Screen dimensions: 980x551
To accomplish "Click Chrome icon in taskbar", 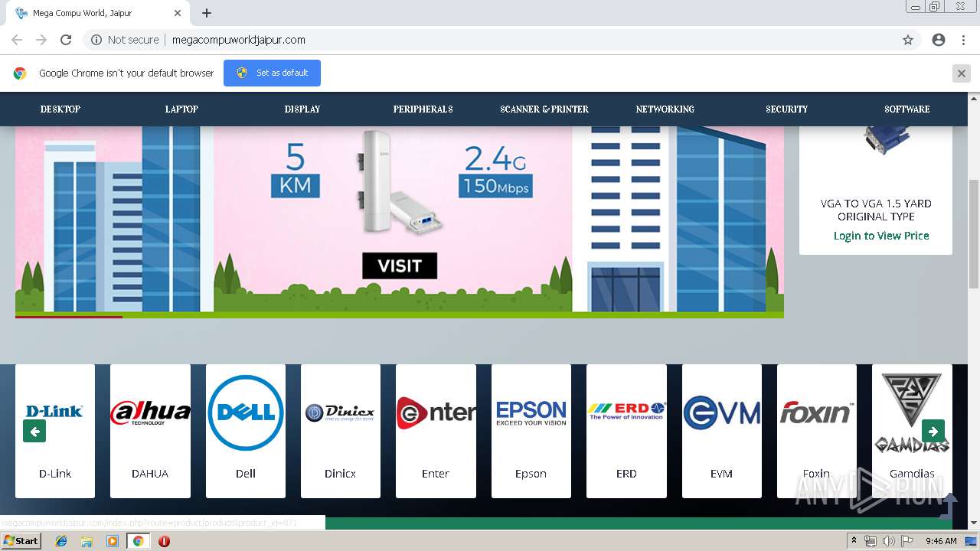I will click(138, 541).
